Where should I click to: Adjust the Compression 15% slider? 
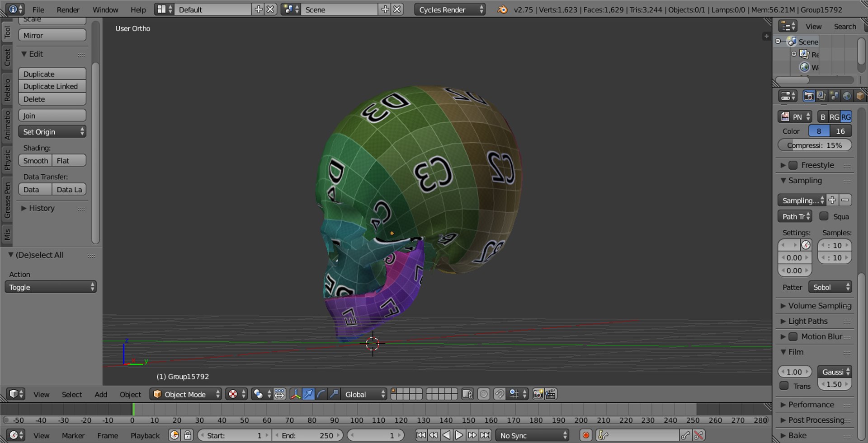(814, 145)
